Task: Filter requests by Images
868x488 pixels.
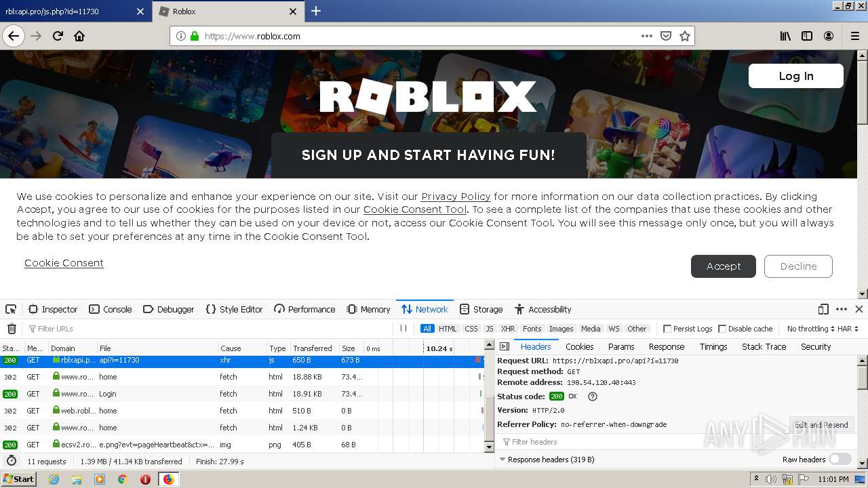Action: pos(561,329)
